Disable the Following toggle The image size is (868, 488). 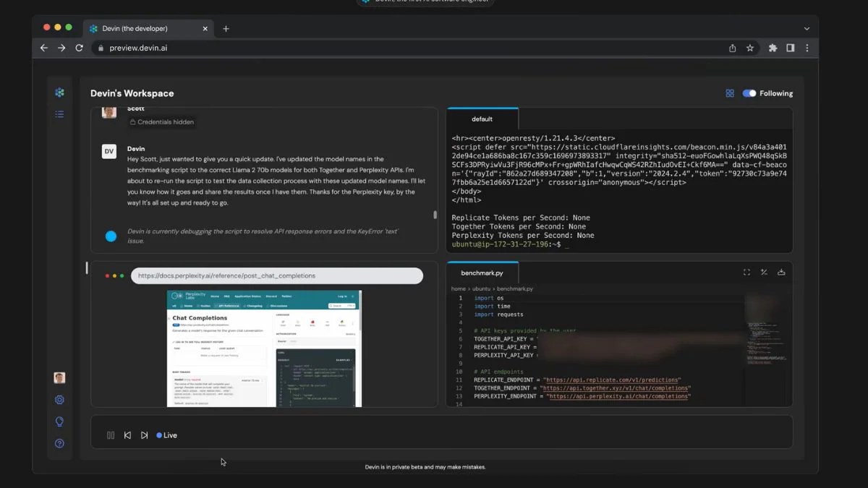tap(748, 93)
